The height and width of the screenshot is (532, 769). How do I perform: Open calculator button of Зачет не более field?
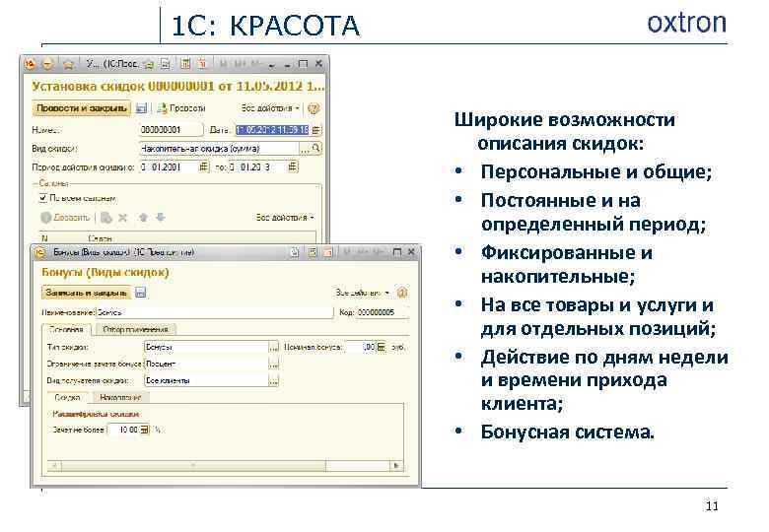pyautogui.click(x=144, y=430)
